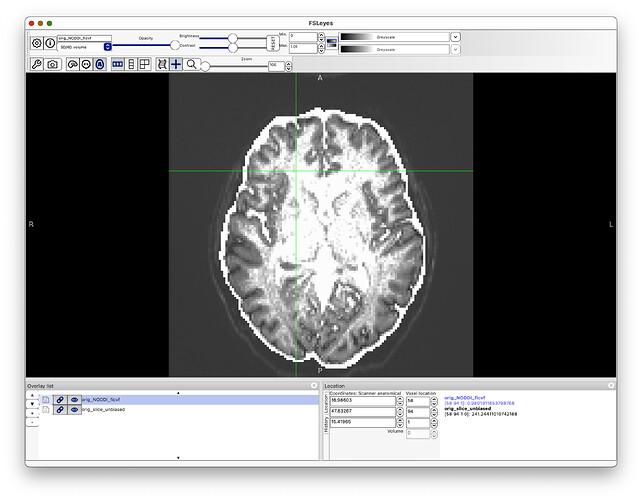Screen dimensions: 642x500
Task: Click stepper beside X coordinate field
Action: click(400, 401)
